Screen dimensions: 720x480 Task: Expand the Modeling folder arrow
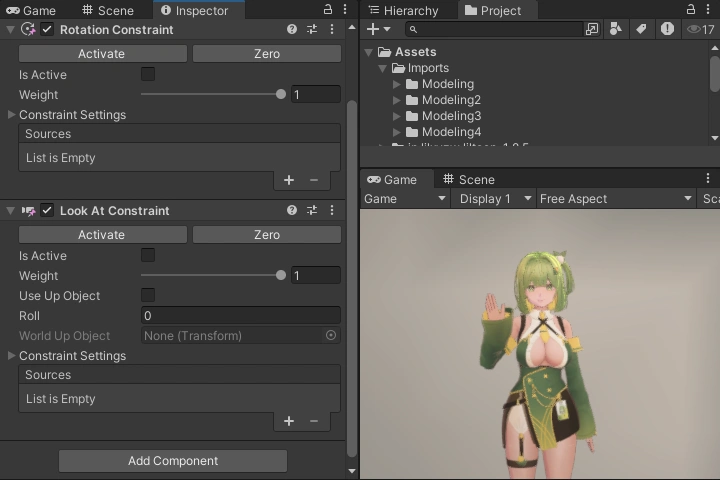point(397,84)
